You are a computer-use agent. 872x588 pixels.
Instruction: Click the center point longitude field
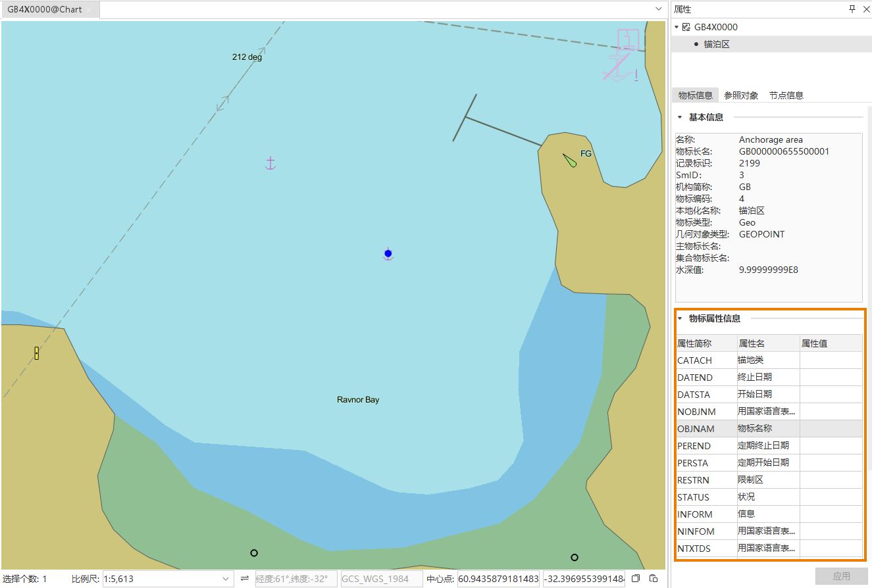(498, 579)
